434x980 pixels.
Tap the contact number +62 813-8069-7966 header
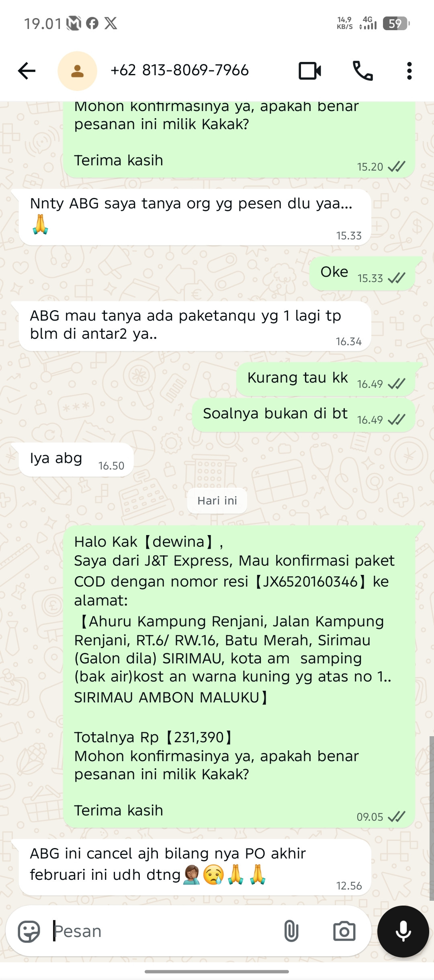pos(180,70)
